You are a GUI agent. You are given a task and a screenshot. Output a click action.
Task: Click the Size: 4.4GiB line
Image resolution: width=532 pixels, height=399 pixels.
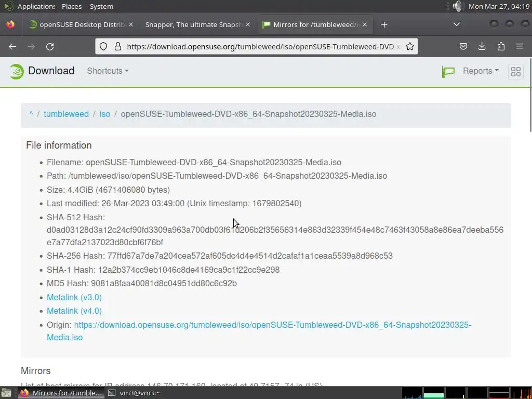108,190
